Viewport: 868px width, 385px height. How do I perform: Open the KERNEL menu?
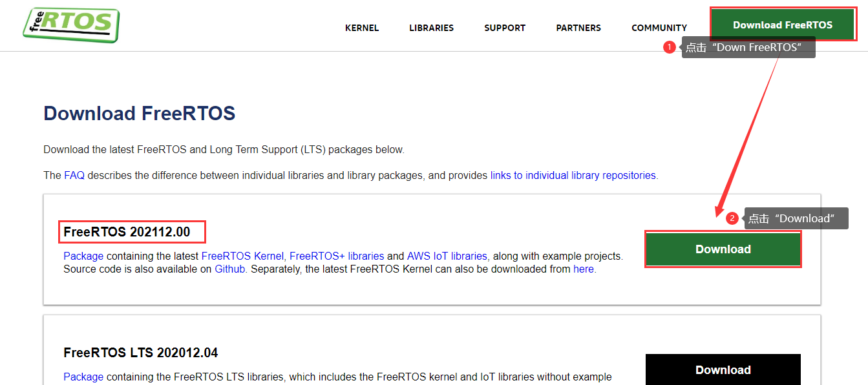(x=362, y=28)
